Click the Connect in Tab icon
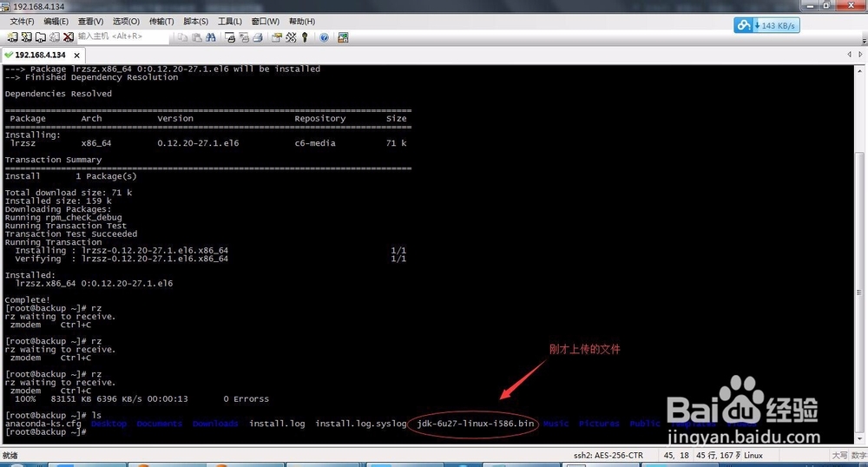Screen dimensions: 868x467 [x=41, y=37]
